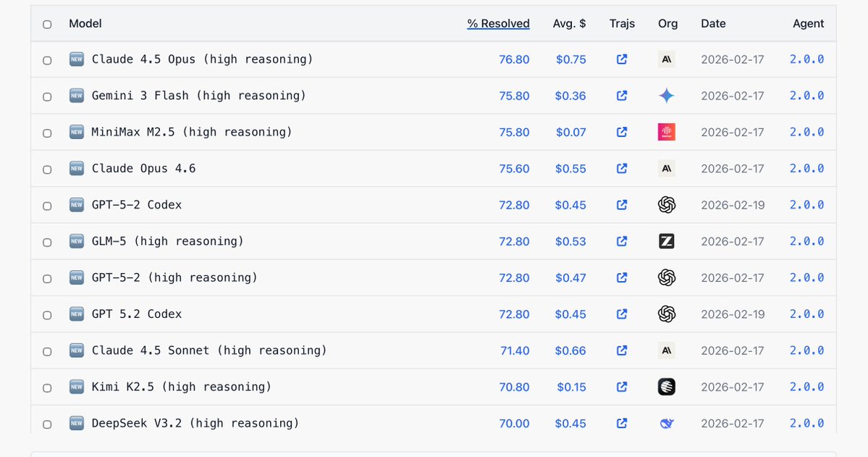Image resolution: width=868 pixels, height=457 pixels.
Task: Click the $0.36 average cost value
Action: 570,96
